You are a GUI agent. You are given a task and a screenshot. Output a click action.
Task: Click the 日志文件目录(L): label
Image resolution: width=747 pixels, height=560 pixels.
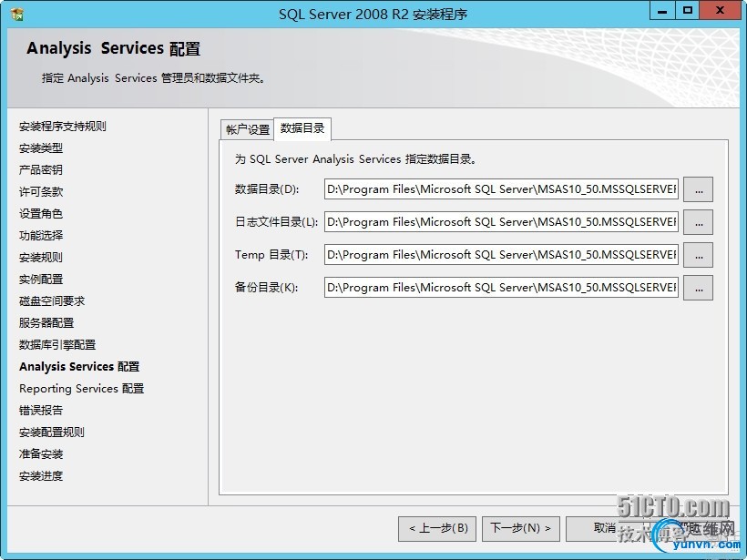pos(276,222)
